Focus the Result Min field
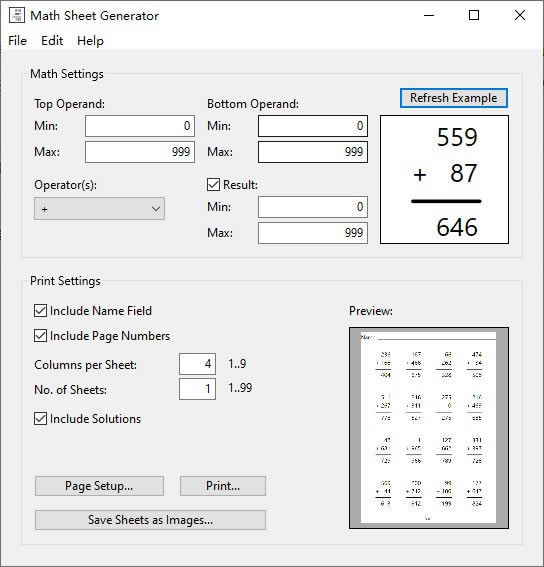This screenshot has height=567, width=544. [x=313, y=207]
